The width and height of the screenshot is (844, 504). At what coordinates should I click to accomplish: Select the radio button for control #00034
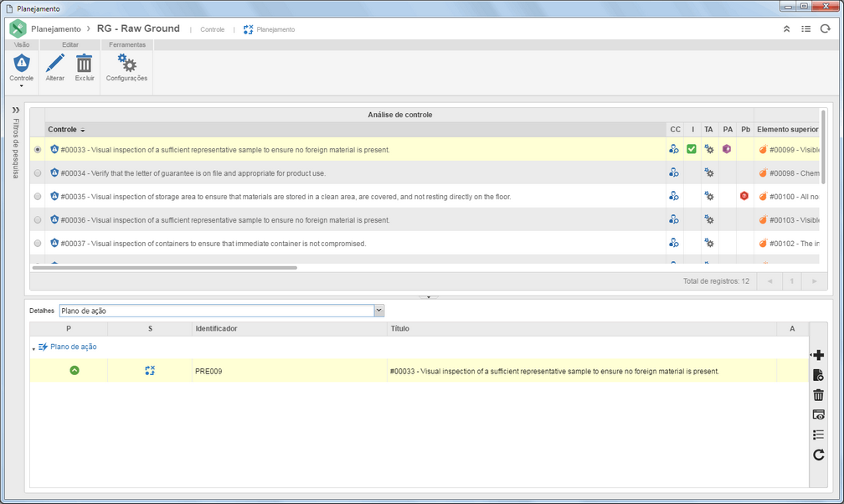(37, 173)
